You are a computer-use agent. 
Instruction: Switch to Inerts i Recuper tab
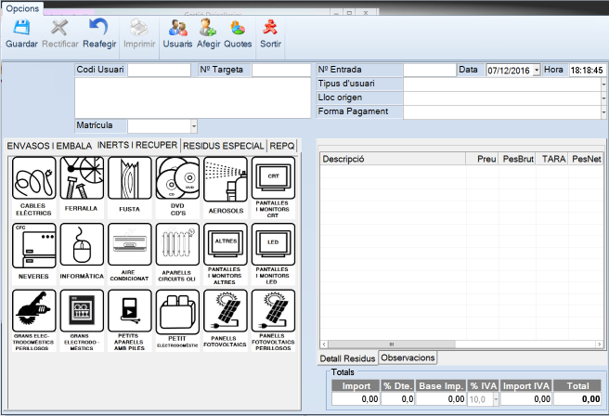[x=137, y=145]
